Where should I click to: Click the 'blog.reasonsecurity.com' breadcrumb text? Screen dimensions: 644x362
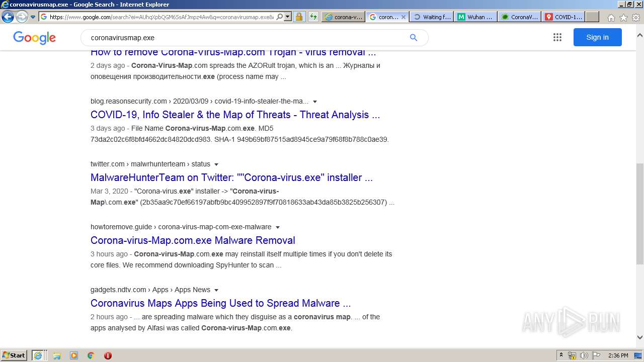click(x=129, y=101)
